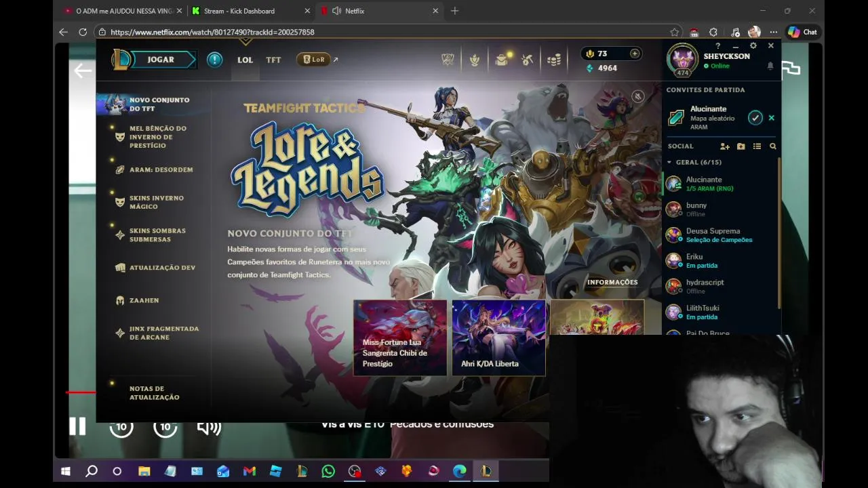Viewport: 868px width, 488px height.
Task: Switch to the LOL tab
Action: coord(245,60)
